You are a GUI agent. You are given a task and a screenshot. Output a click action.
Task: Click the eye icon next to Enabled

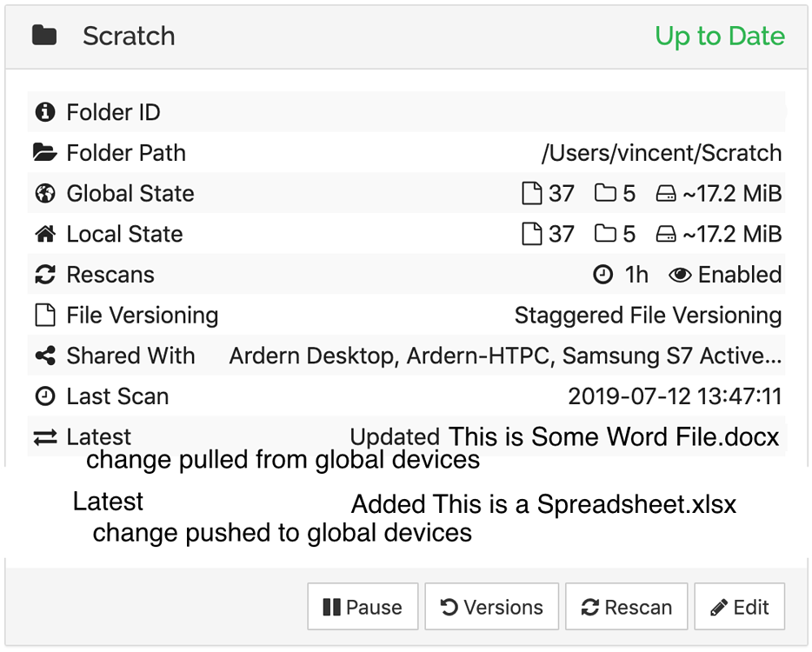coord(680,275)
